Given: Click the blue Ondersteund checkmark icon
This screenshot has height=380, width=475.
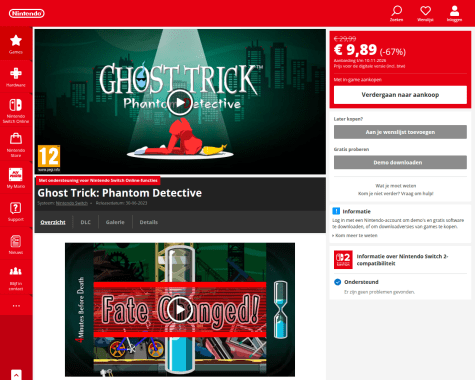Looking at the screenshot, I should (x=337, y=282).
